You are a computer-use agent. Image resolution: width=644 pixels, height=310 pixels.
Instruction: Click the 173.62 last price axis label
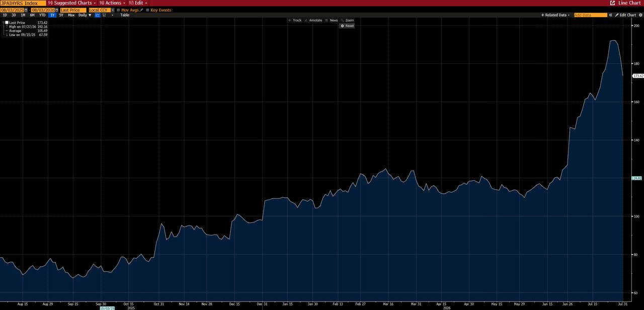pos(638,76)
